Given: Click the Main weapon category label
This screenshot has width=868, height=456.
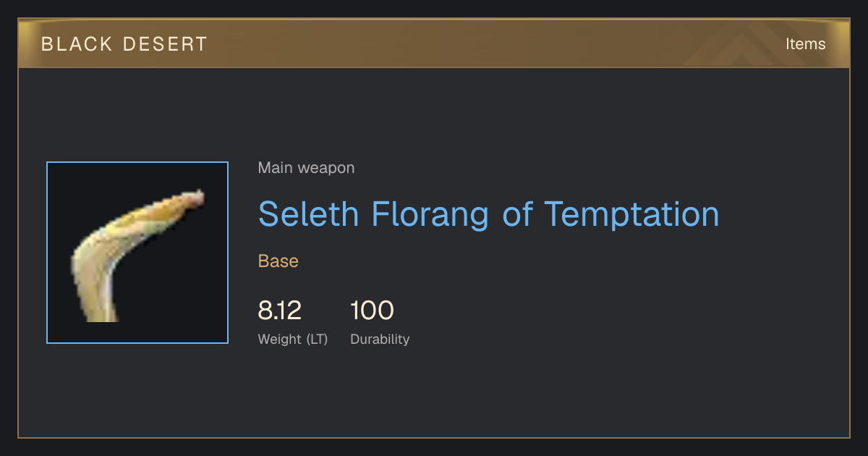Looking at the screenshot, I should coord(307,168).
